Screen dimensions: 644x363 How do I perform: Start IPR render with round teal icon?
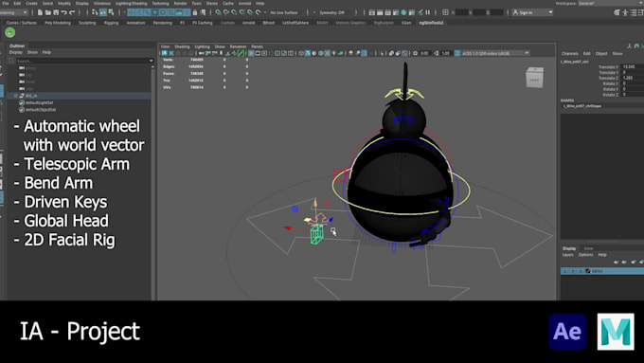click(403, 12)
